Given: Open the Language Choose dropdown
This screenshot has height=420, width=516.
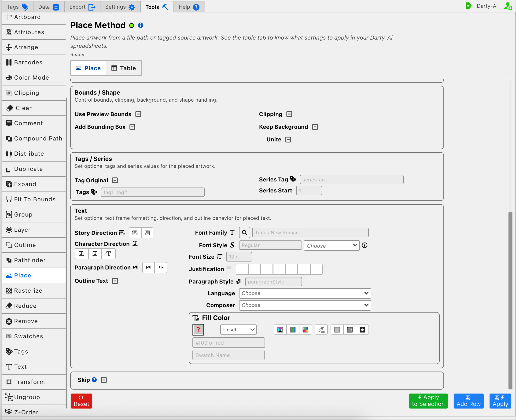Looking at the screenshot, I should (x=305, y=293).
